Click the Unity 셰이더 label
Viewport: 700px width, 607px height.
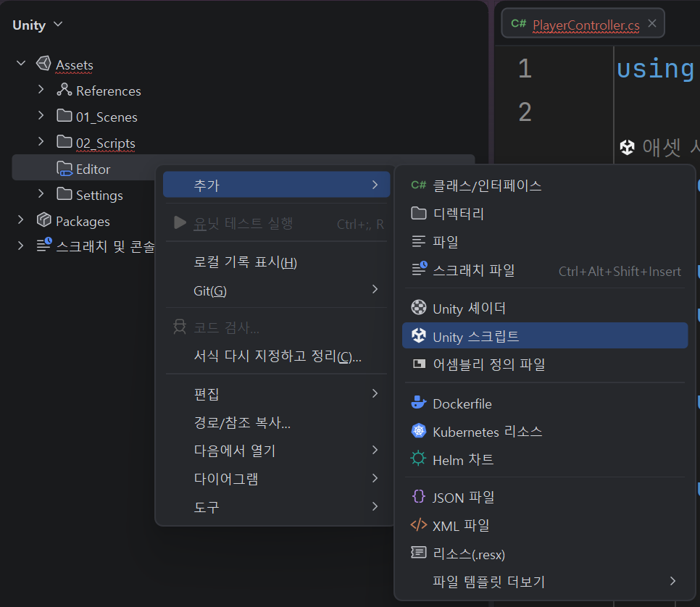point(469,309)
